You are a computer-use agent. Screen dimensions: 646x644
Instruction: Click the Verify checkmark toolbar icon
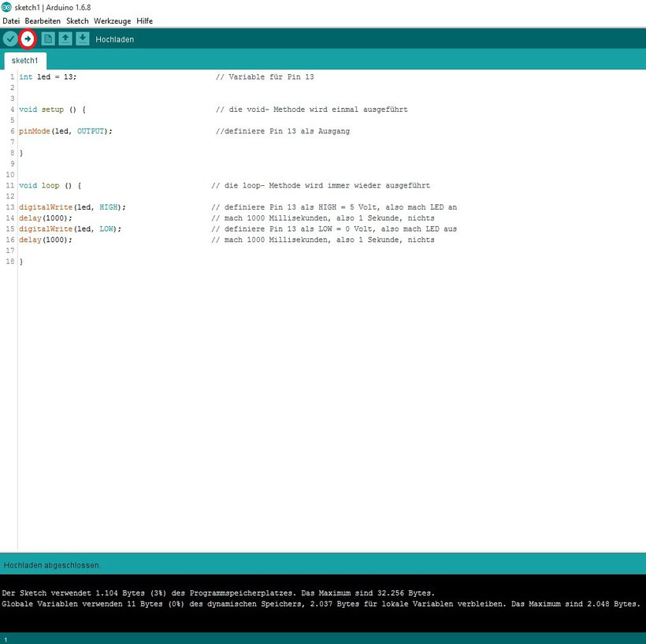[10, 39]
